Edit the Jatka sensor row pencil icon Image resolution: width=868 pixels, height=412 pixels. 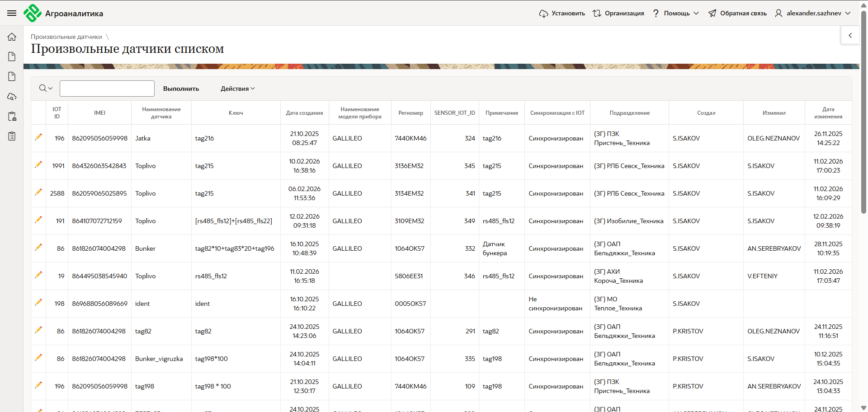[38, 137]
